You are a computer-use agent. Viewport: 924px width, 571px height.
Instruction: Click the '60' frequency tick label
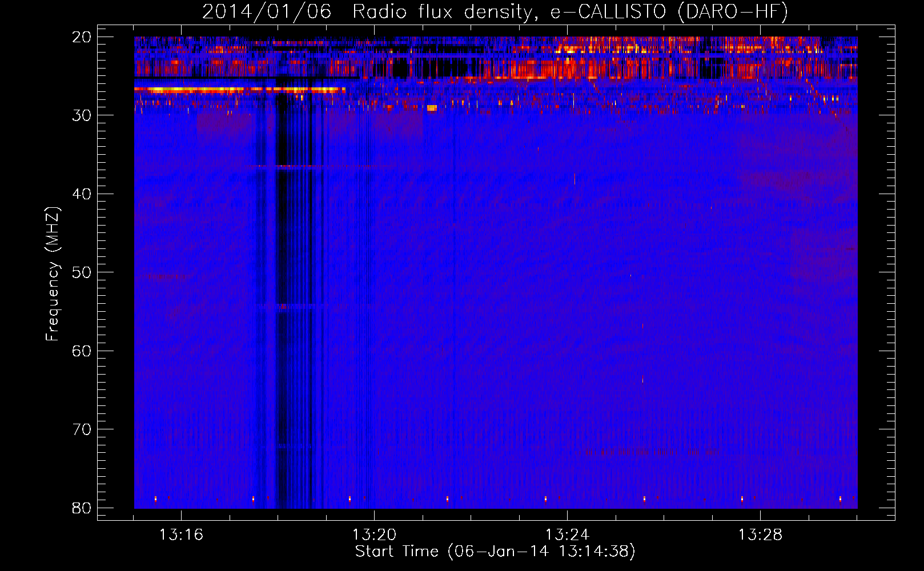pos(82,351)
